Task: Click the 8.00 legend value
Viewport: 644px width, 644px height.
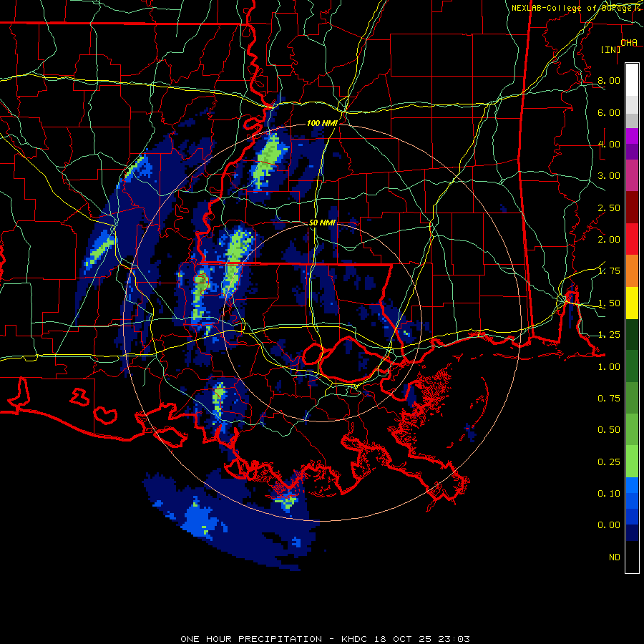Action: pyautogui.click(x=609, y=80)
